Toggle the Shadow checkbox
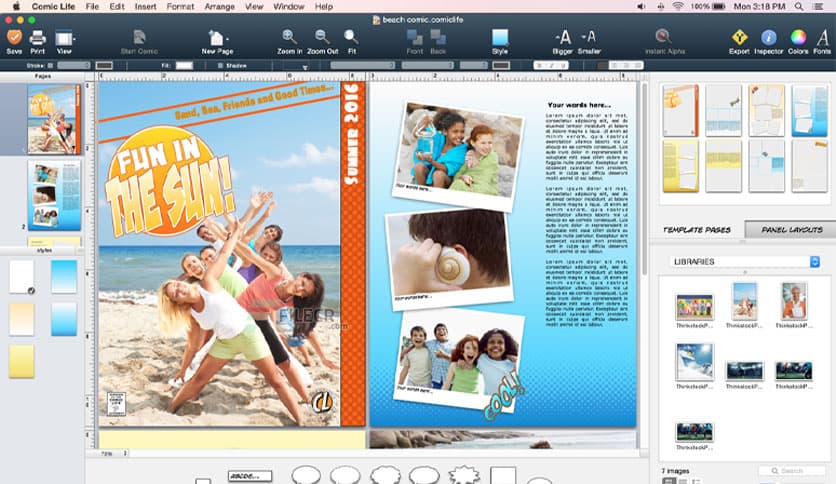Screen dimensions: 836x484 [x=221, y=65]
